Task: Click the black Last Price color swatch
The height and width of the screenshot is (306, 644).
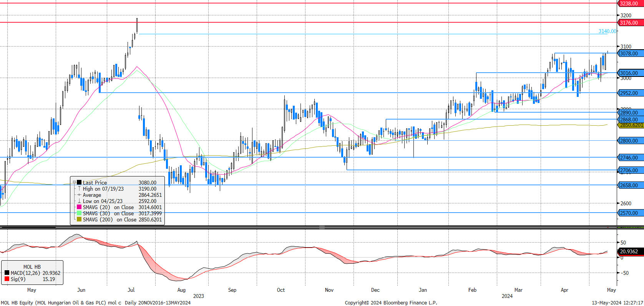Action: pos(79,183)
